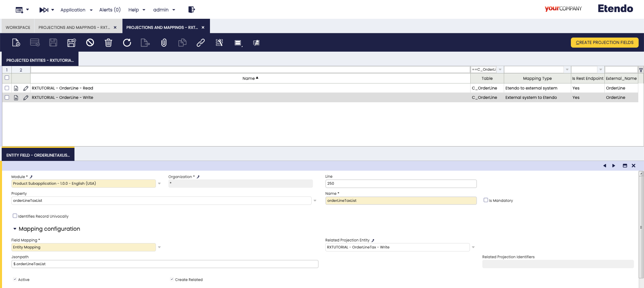This screenshot has width=644, height=288.
Task: Log out using the exit icon
Action: [x=192, y=9]
